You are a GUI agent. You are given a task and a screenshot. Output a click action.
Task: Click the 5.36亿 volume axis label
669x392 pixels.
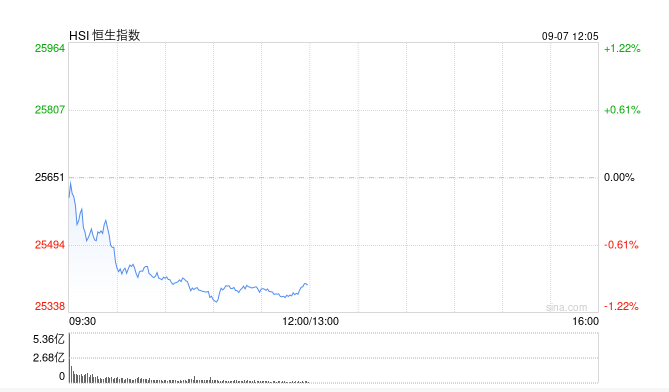tap(49, 340)
